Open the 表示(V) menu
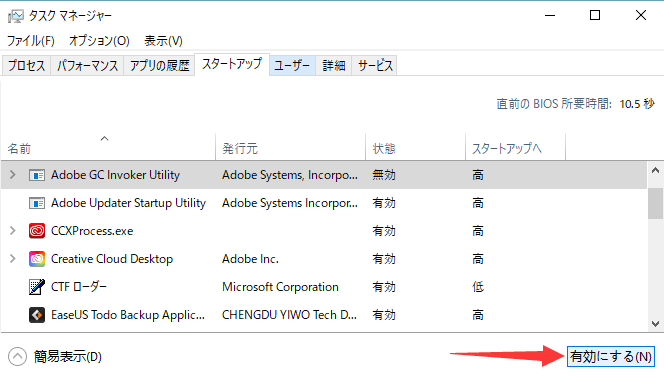The width and height of the screenshot is (664, 379). [163, 41]
